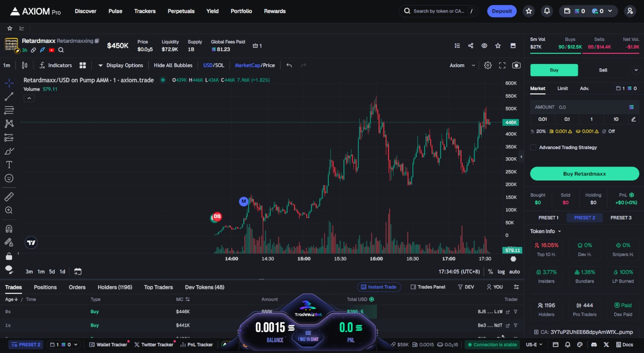
Task: Open chart settings gear icon
Action: (488, 65)
